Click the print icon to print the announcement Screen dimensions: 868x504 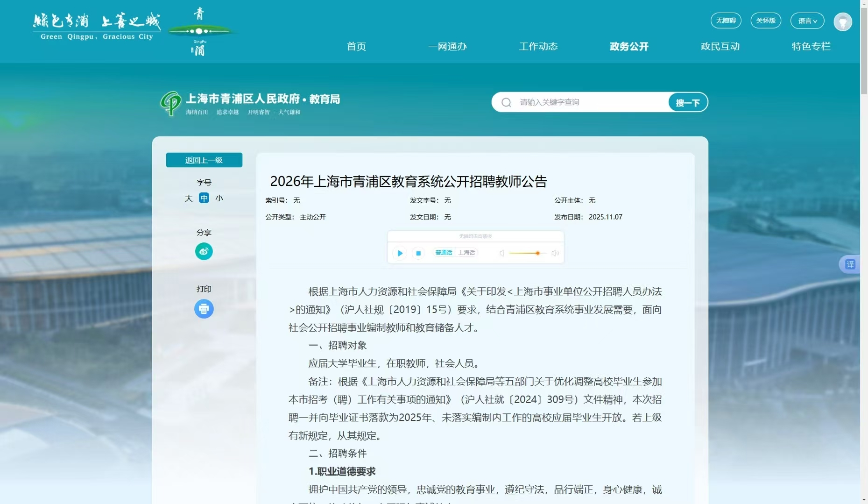pyautogui.click(x=204, y=309)
